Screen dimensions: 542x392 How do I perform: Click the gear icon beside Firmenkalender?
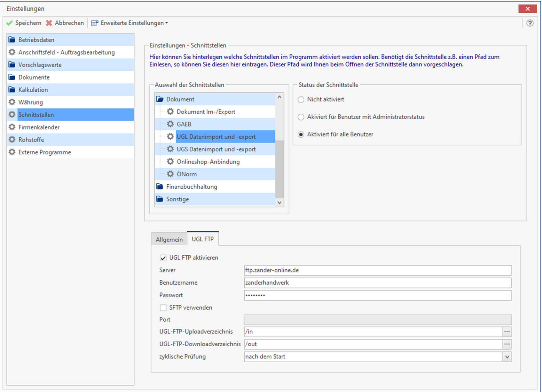pyautogui.click(x=12, y=127)
